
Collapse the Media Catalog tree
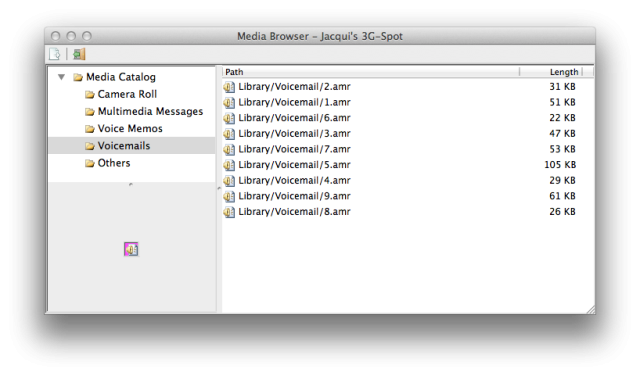pyautogui.click(x=61, y=77)
